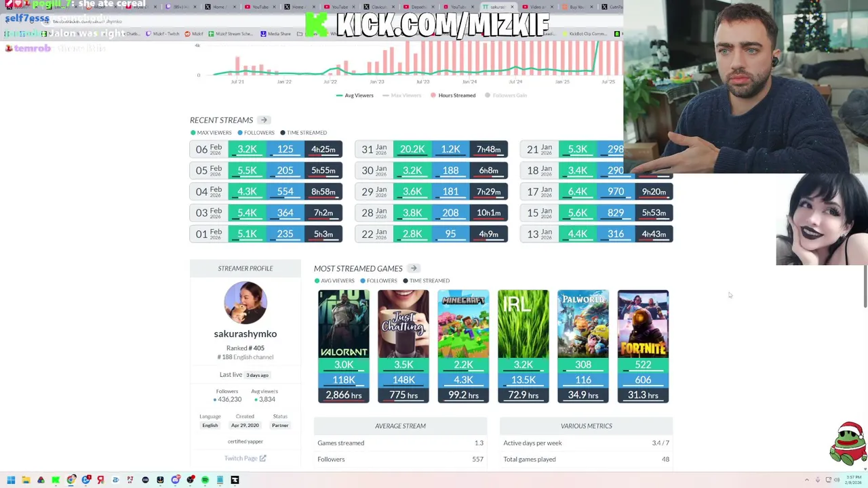
Task: Expand Recent Streams with the arrow button
Action: pos(264,120)
